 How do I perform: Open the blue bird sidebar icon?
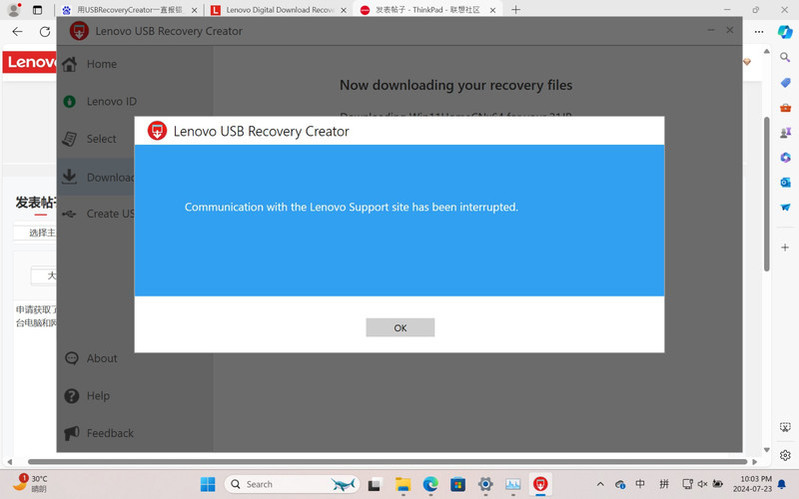click(x=785, y=207)
